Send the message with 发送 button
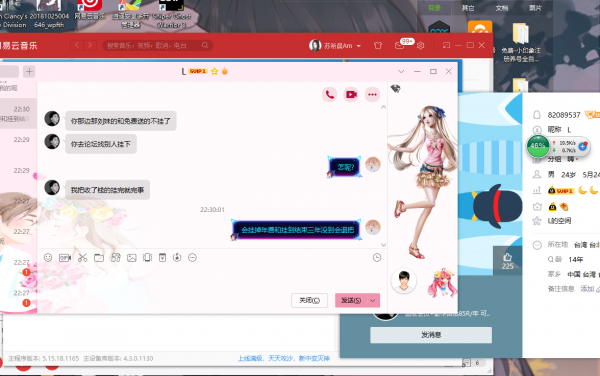This screenshot has height=376, width=600. [x=351, y=300]
